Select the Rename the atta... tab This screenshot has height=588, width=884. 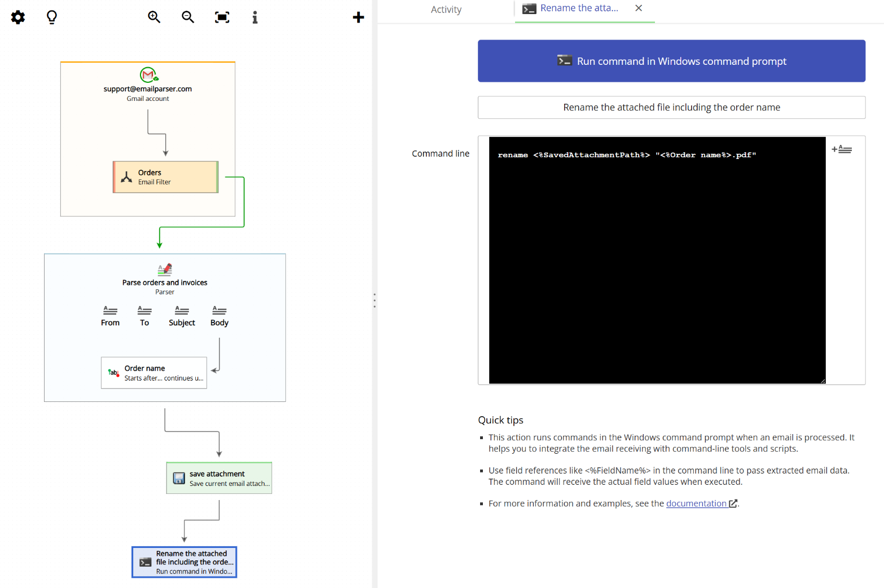click(x=577, y=8)
